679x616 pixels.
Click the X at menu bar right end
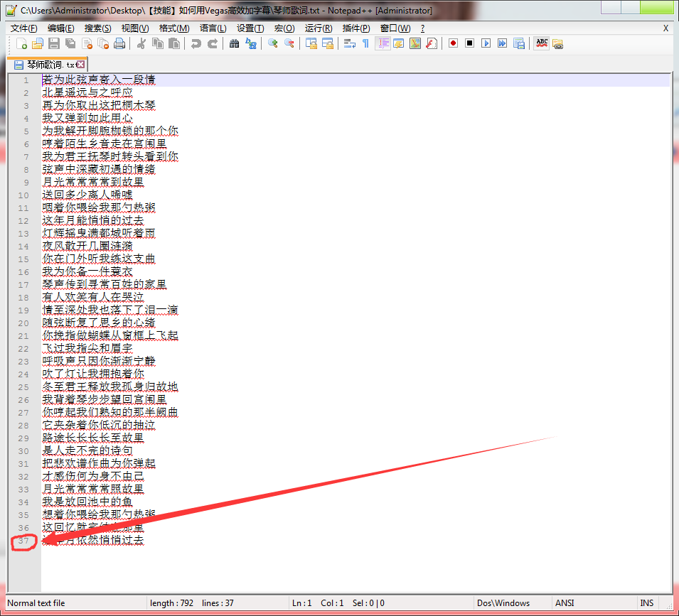[665, 28]
